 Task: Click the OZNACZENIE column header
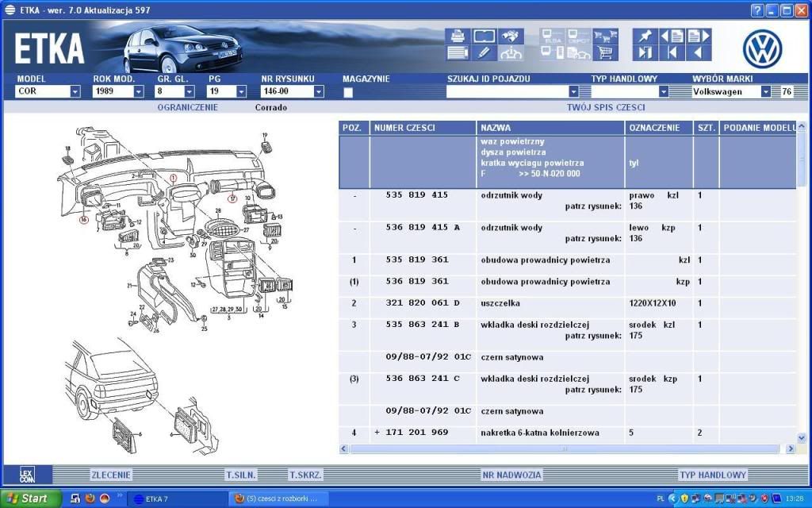tap(659, 128)
